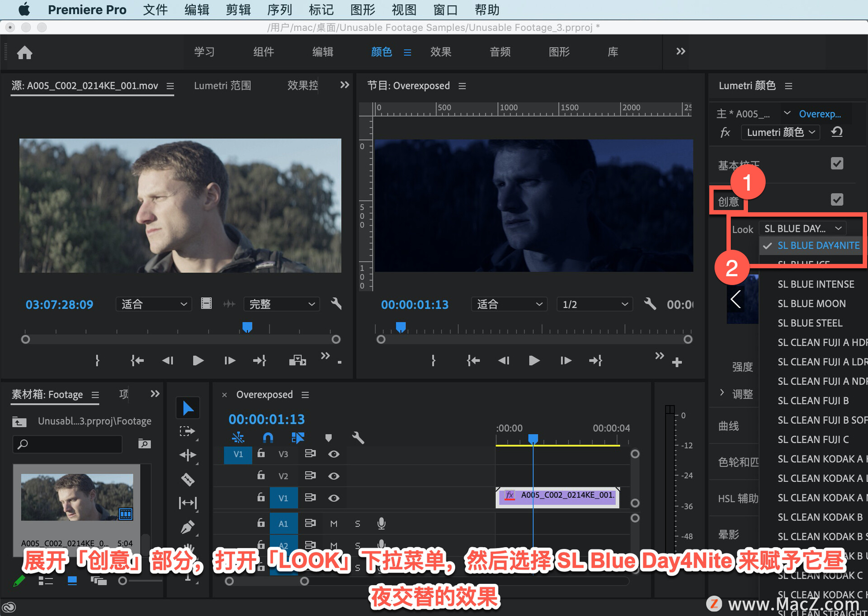Select the Razor tool
This screenshot has width=868, height=616.
pos(188,479)
